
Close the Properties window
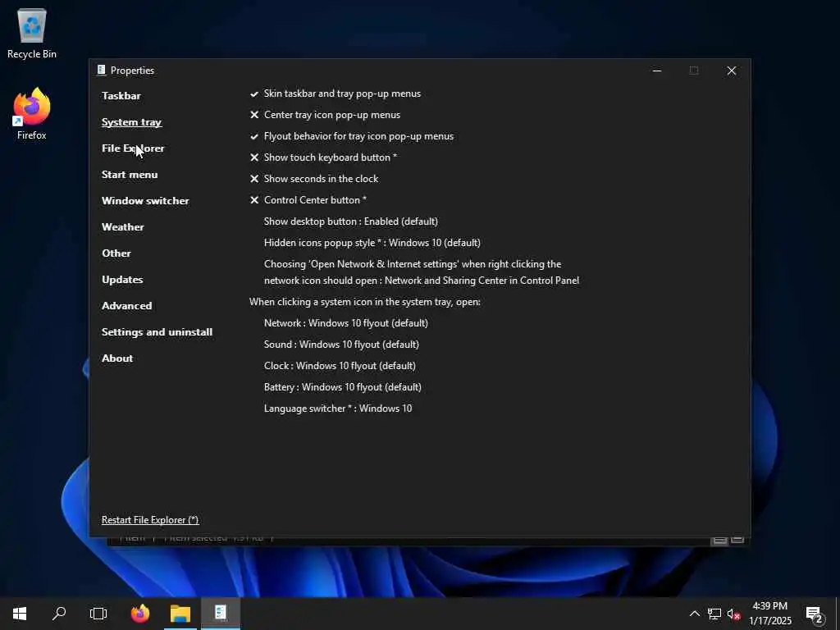click(x=731, y=71)
